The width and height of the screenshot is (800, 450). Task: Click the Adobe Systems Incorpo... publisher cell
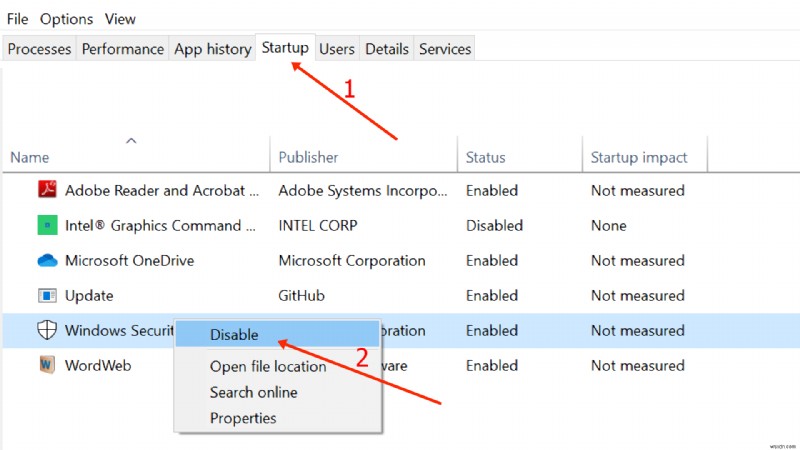pos(363,190)
